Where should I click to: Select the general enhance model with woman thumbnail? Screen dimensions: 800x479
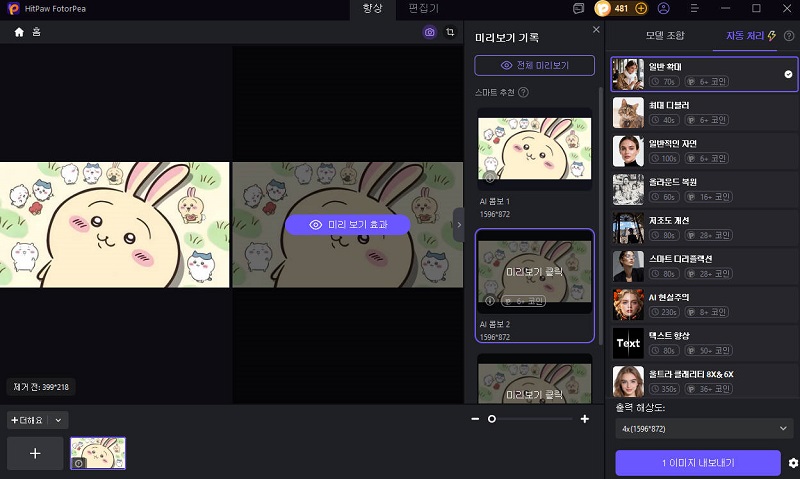point(704,74)
